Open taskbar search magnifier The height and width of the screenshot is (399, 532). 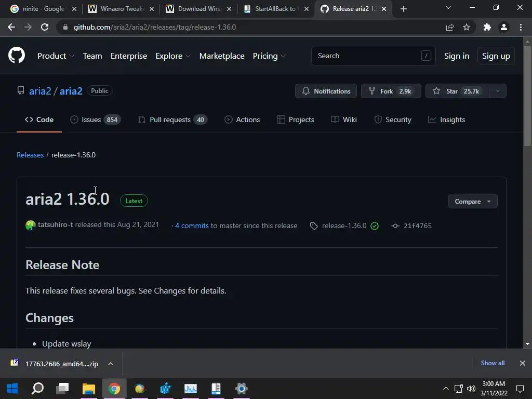coord(37,389)
